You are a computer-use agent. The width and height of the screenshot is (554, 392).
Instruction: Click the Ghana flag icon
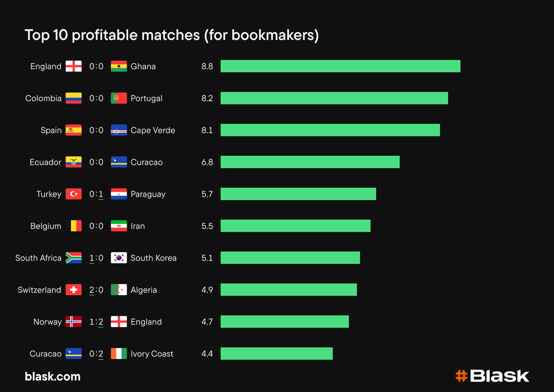click(x=119, y=66)
